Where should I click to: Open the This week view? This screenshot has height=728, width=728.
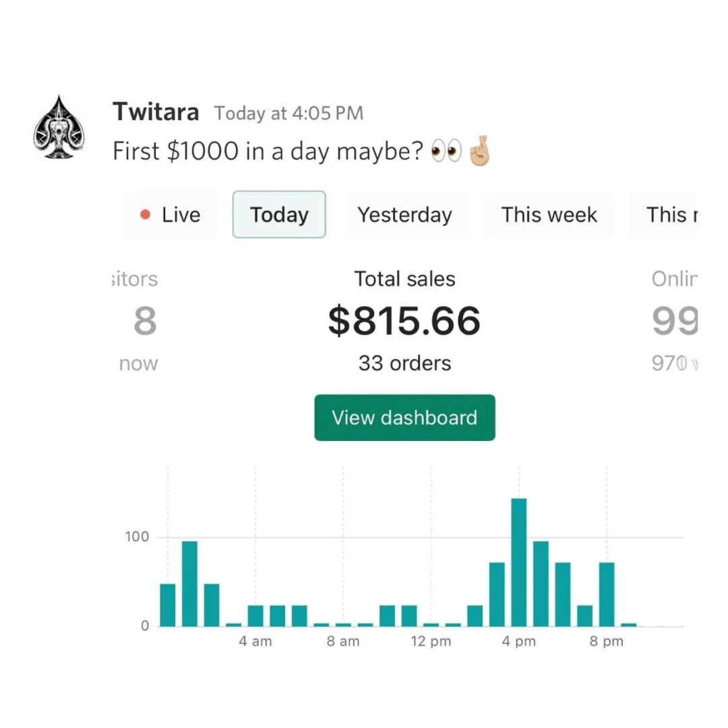[548, 214]
